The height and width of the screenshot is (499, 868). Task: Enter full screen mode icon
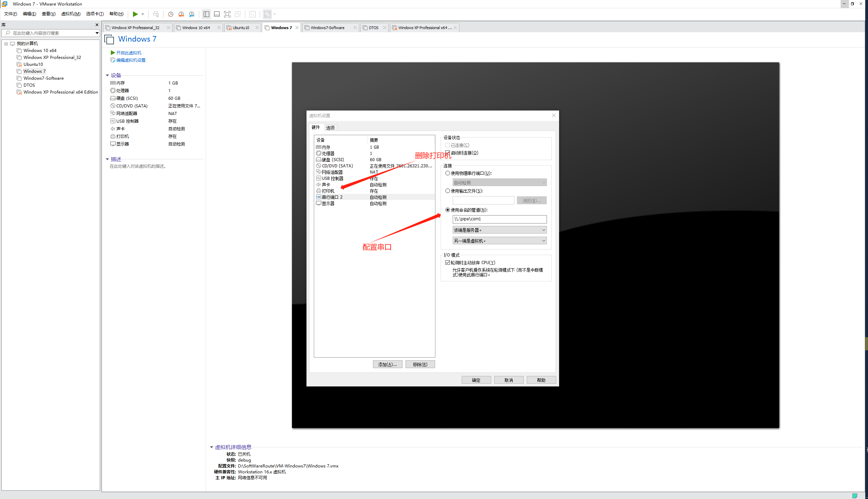pyautogui.click(x=227, y=14)
